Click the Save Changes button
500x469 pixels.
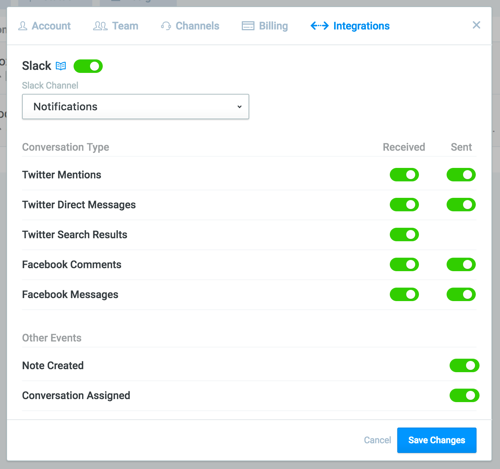[x=437, y=440]
